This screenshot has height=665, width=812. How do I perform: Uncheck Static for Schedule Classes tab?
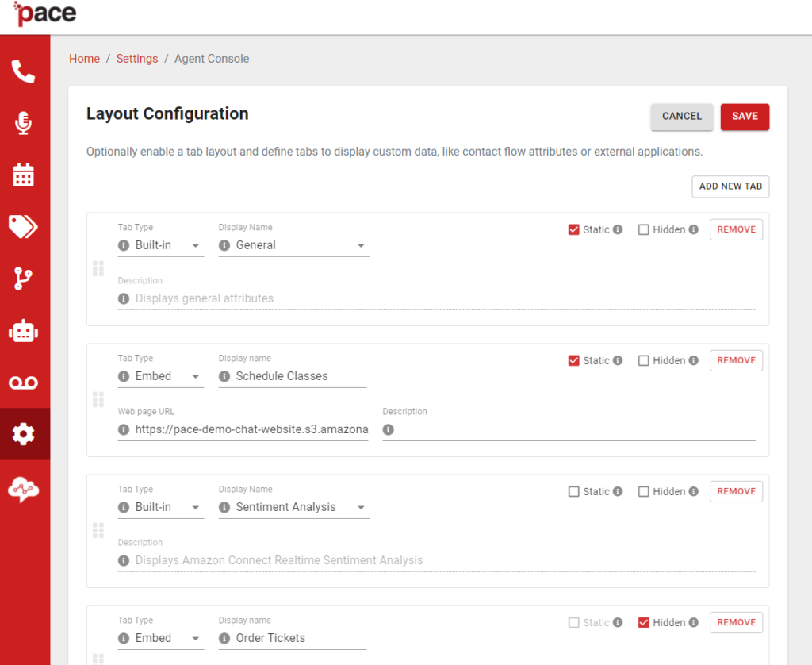click(574, 361)
